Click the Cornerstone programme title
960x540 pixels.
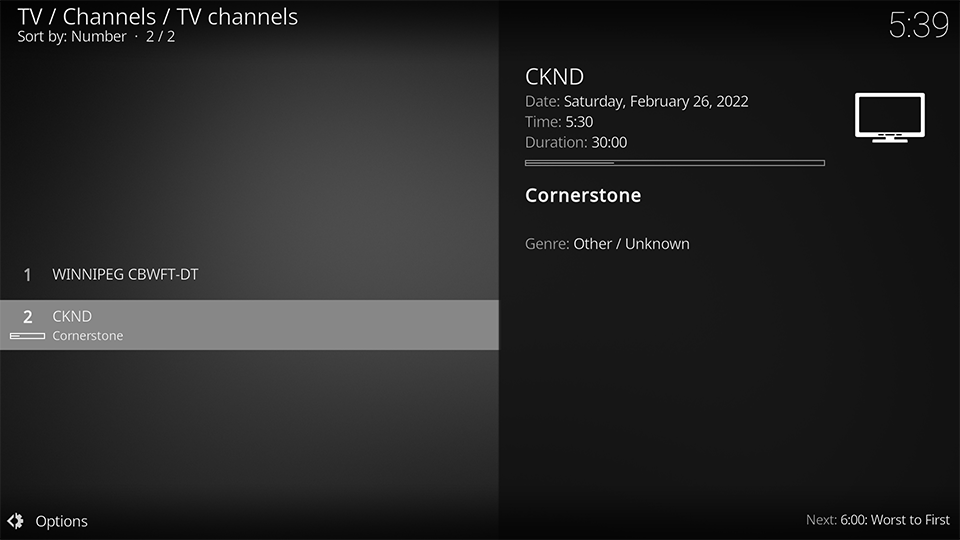pyautogui.click(x=583, y=195)
